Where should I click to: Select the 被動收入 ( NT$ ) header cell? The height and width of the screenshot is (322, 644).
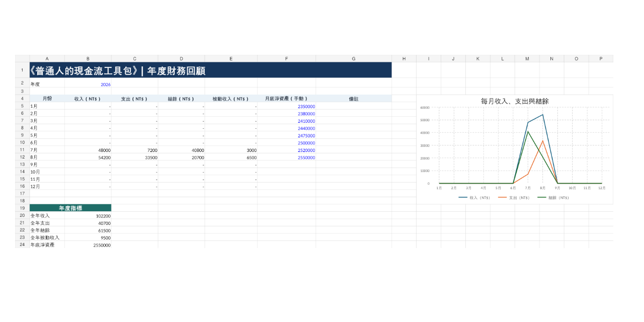(231, 99)
